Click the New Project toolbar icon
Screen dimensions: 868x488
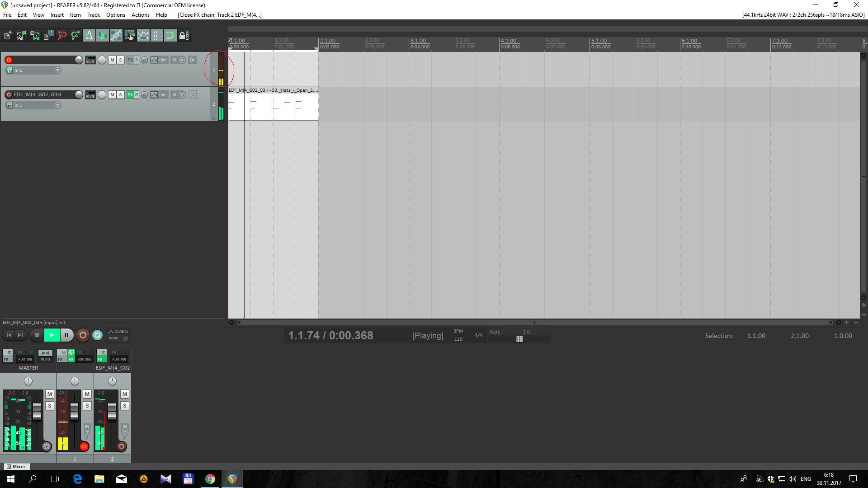pos(8,36)
